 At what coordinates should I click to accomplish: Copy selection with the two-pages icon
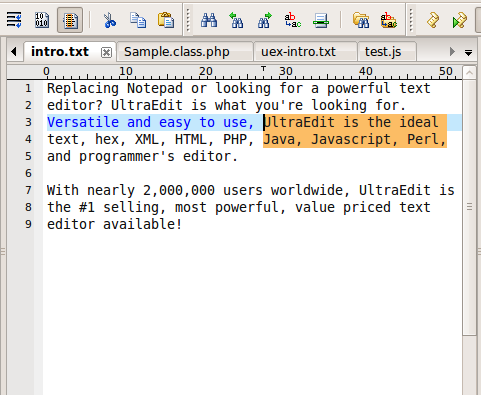point(138,20)
